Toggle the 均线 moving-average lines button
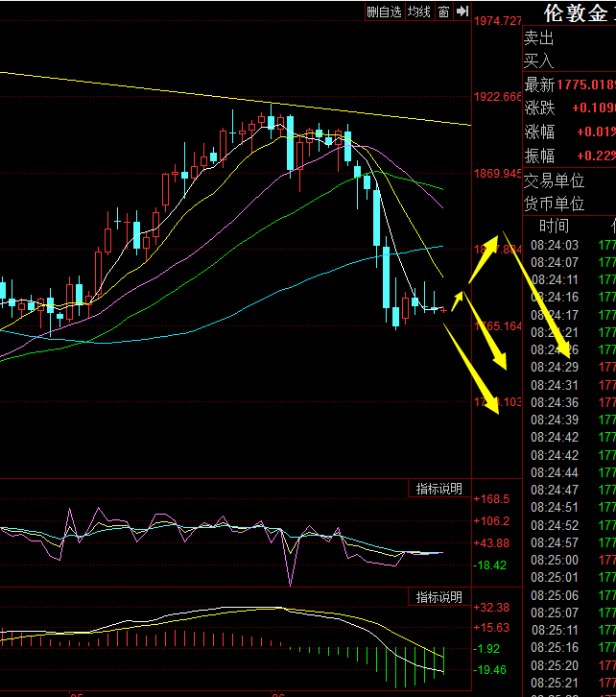 [x=419, y=12]
